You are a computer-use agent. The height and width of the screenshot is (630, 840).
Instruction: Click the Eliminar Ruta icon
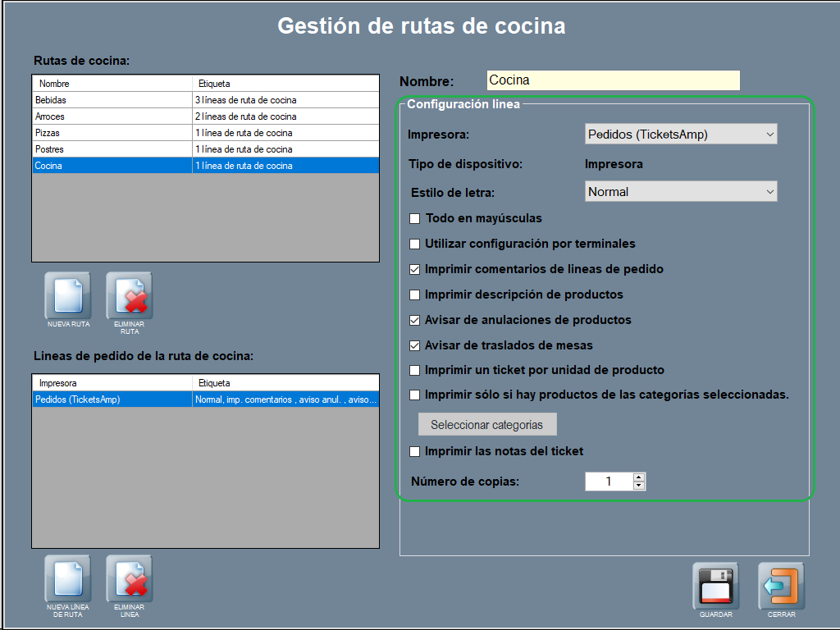click(129, 295)
